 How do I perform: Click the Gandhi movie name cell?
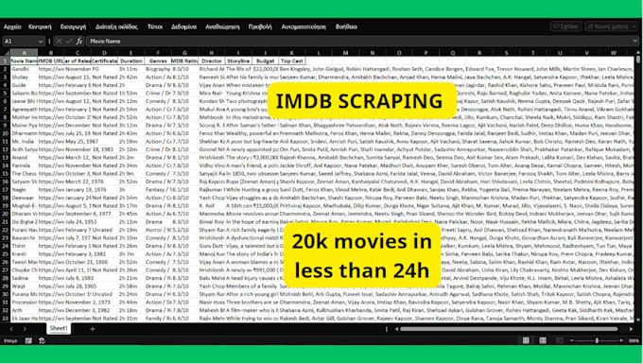24,69
